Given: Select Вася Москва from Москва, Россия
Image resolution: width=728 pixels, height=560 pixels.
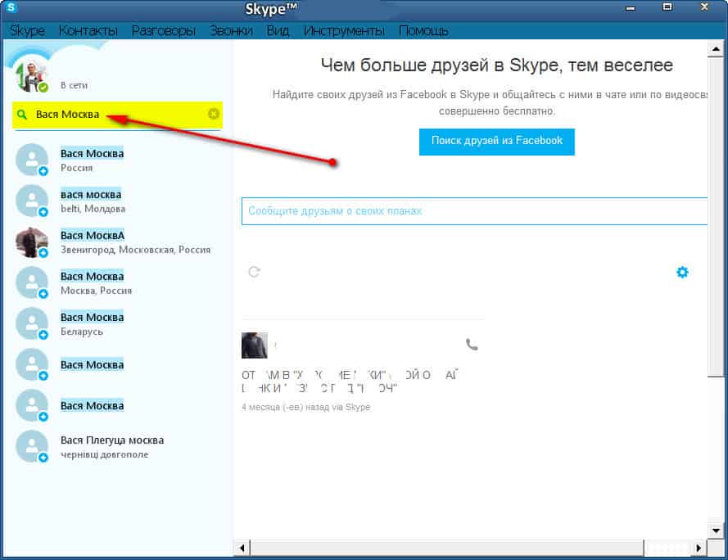Looking at the screenshot, I should click(117, 282).
